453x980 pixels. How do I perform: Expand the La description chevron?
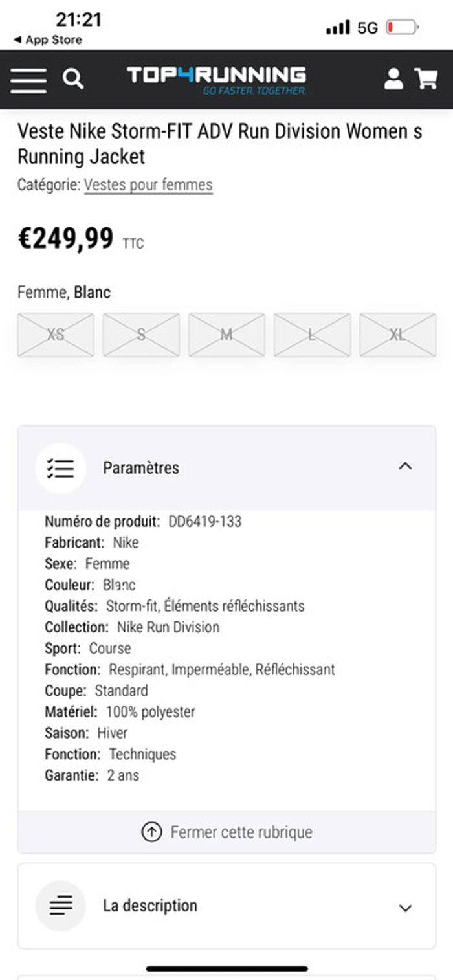(x=405, y=908)
